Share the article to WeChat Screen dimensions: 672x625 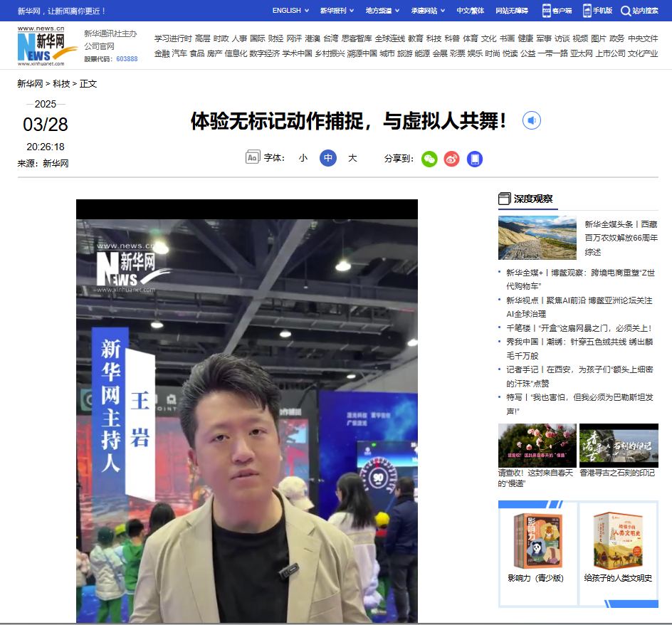point(429,159)
